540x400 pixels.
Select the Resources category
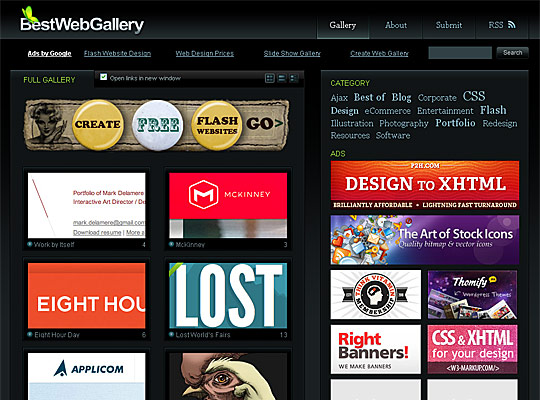[x=350, y=135]
